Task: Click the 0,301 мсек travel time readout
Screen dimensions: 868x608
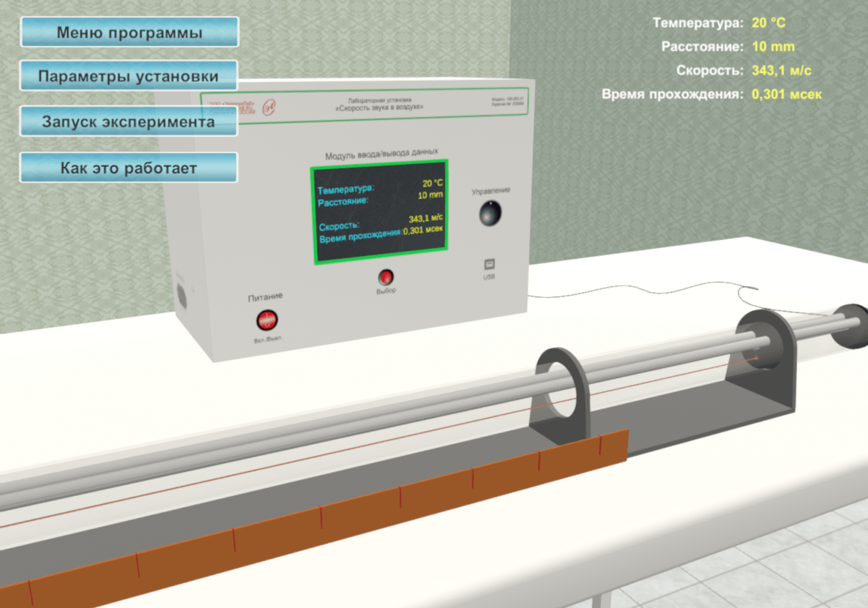Action: click(786, 94)
